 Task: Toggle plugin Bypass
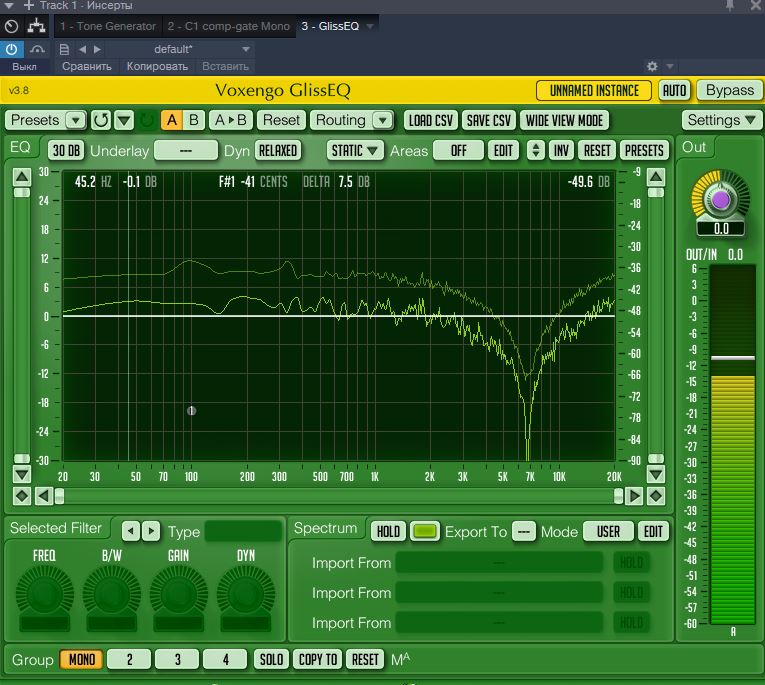click(x=729, y=91)
